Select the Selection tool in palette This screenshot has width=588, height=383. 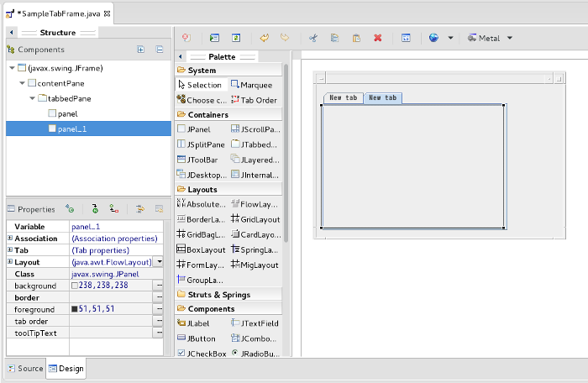[x=200, y=85]
